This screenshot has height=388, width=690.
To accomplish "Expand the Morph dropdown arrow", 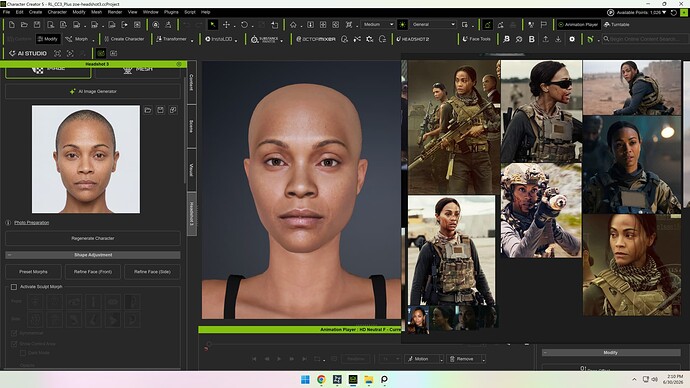I will (93, 40).
